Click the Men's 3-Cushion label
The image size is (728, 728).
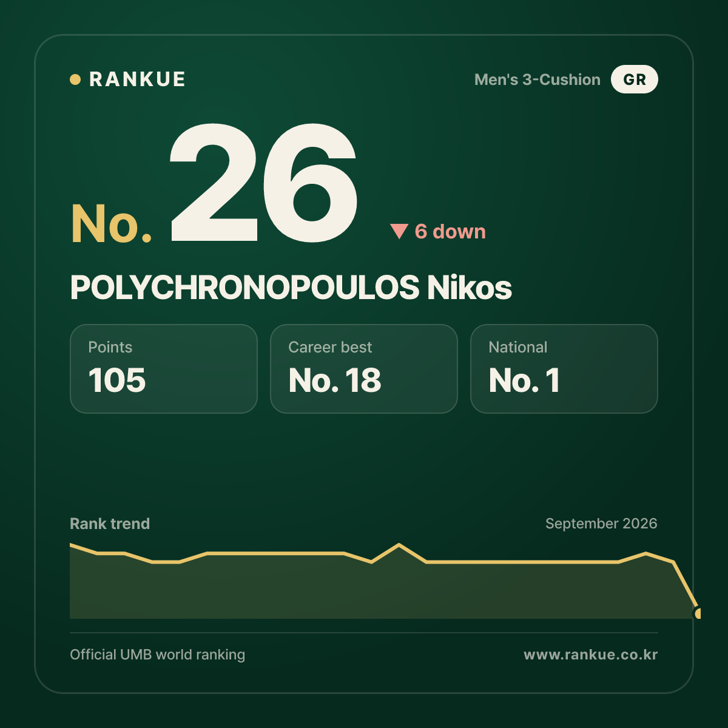pos(538,79)
